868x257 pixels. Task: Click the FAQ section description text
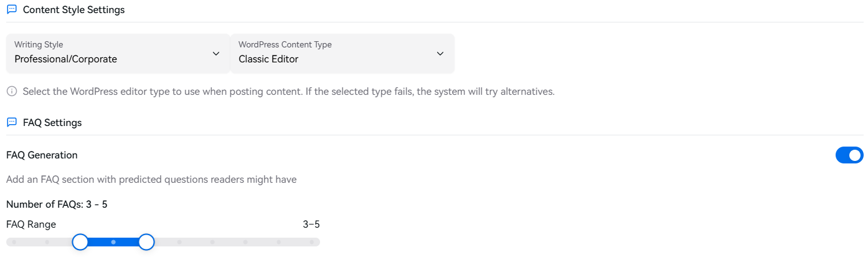tap(151, 180)
